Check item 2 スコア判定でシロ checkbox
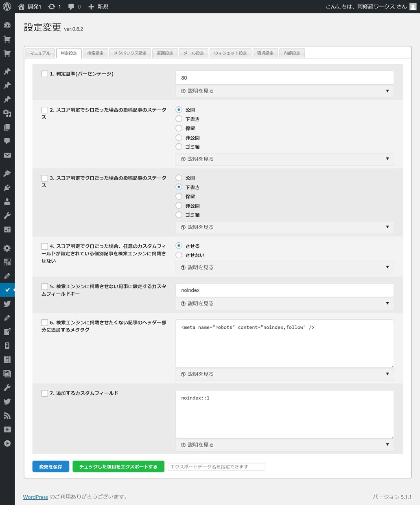 coord(45,110)
